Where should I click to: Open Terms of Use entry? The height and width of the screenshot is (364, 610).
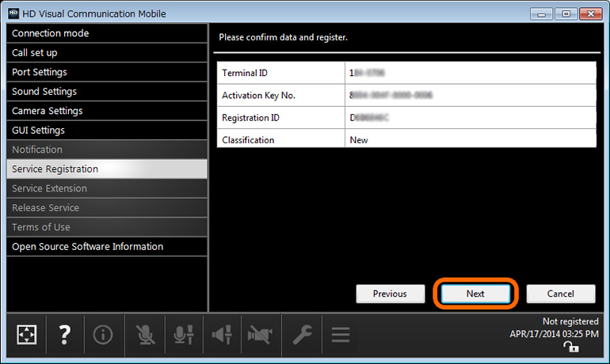pyautogui.click(x=107, y=227)
